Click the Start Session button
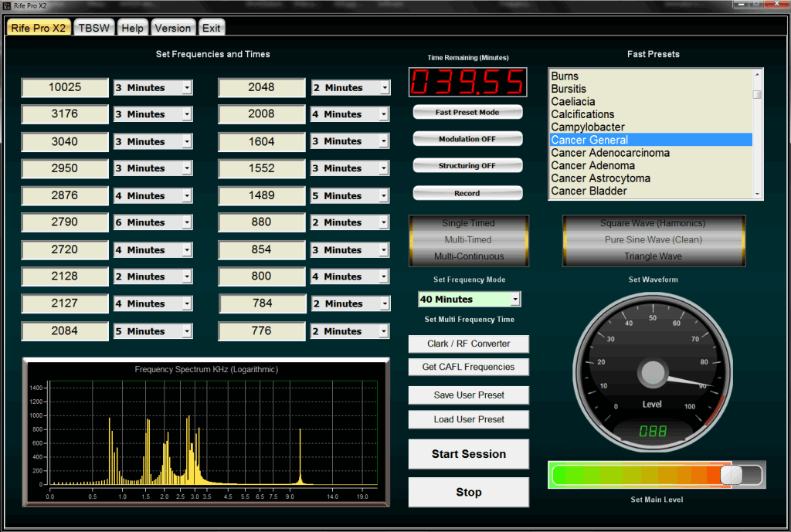This screenshot has width=791, height=532. pyautogui.click(x=469, y=454)
